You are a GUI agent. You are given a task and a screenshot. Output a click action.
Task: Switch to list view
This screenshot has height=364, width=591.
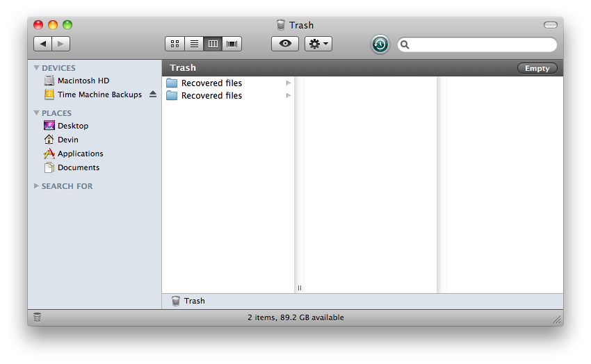[x=194, y=44]
